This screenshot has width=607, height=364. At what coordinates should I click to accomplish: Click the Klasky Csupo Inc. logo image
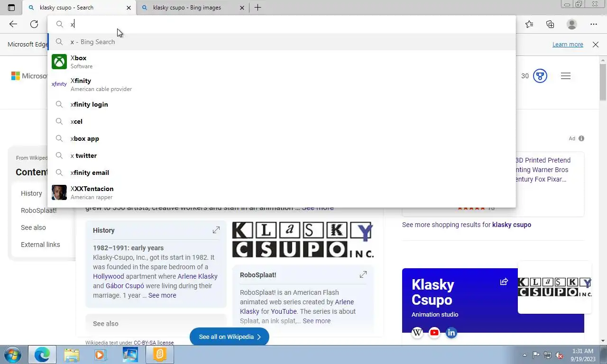pos(303,240)
